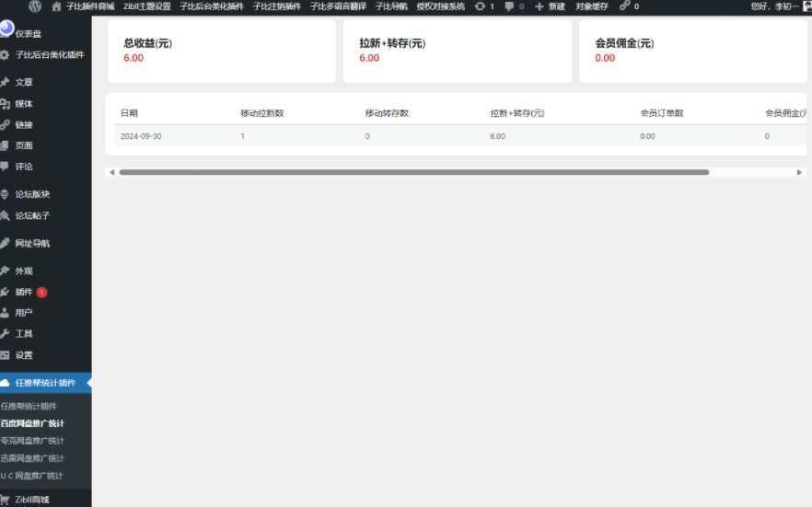Open 迅雷网盘推广统计 submenu item
Viewport: 812px width, 507px height.
click(x=32, y=458)
